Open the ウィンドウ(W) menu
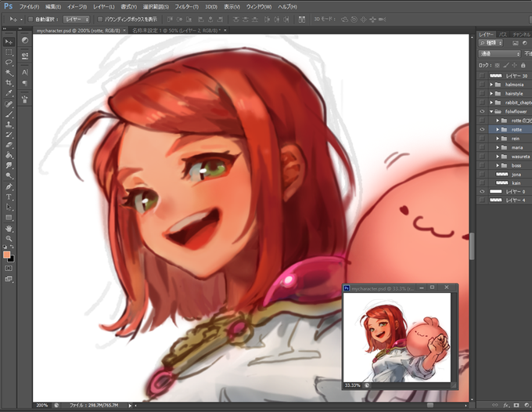 point(259,7)
